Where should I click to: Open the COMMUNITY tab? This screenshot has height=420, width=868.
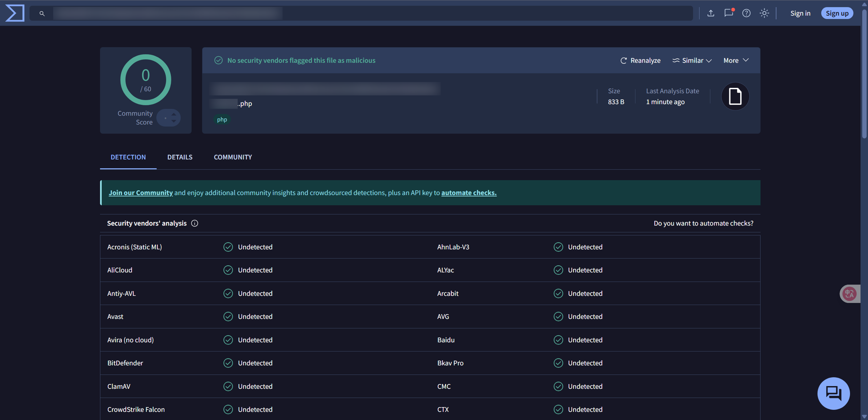pyautogui.click(x=233, y=157)
